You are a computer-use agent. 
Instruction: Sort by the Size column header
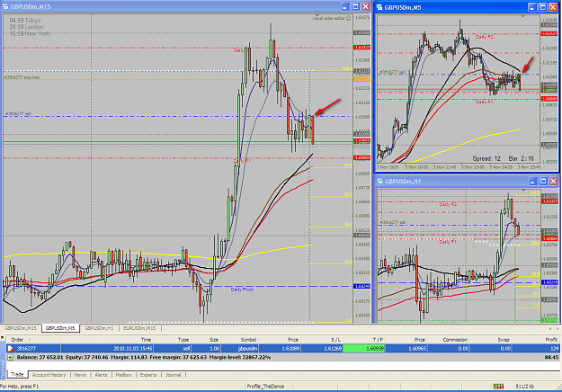[206, 340]
